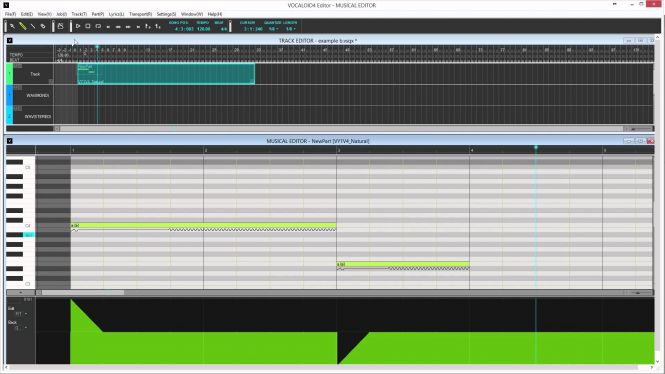Click the fast-forward transport button
The height and width of the screenshot is (374, 665).
(128, 27)
